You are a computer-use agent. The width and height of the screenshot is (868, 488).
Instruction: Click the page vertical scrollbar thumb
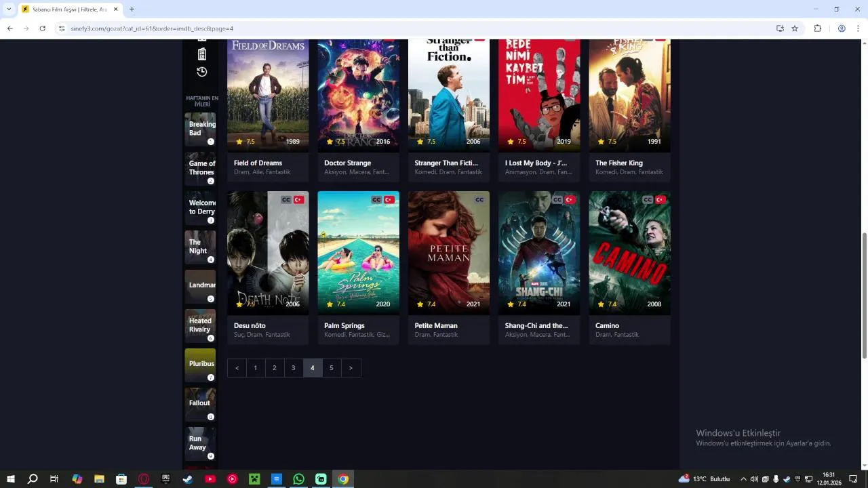(x=864, y=296)
